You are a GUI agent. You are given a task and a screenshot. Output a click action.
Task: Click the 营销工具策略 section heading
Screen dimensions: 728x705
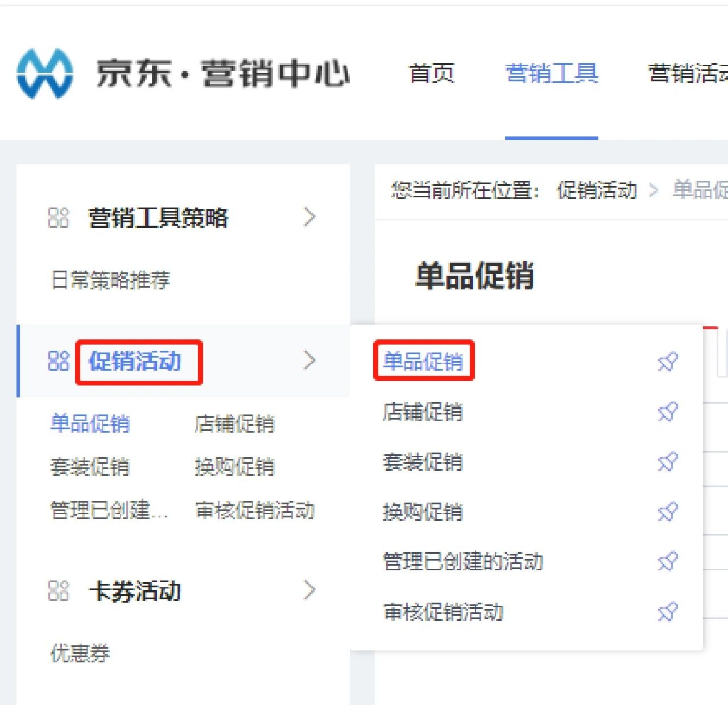158,218
